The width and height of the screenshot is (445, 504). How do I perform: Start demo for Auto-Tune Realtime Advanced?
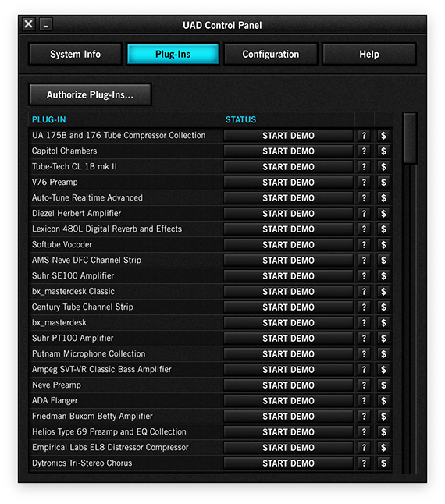point(288,198)
